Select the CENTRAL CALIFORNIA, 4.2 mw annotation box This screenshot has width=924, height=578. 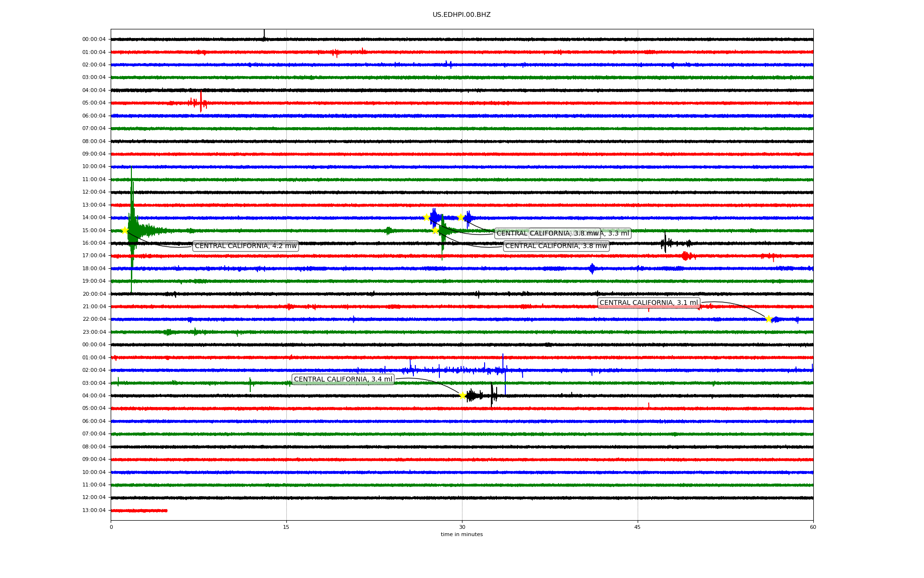click(245, 246)
